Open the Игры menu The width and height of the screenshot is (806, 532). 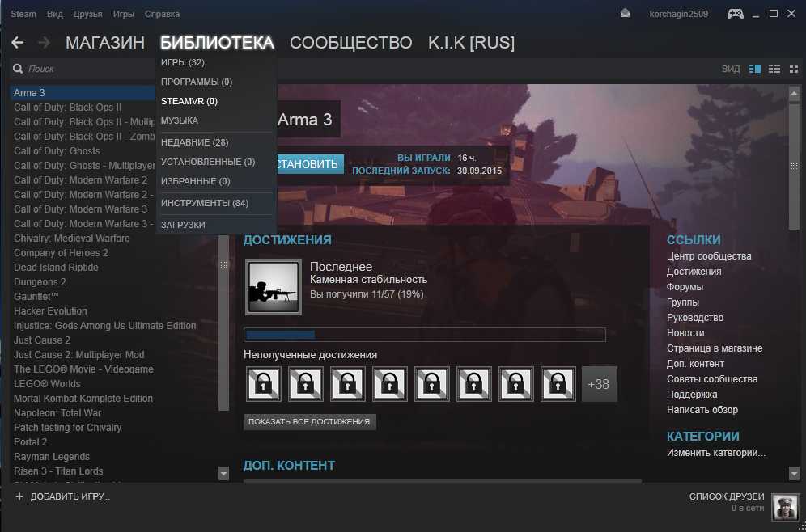[x=123, y=14]
